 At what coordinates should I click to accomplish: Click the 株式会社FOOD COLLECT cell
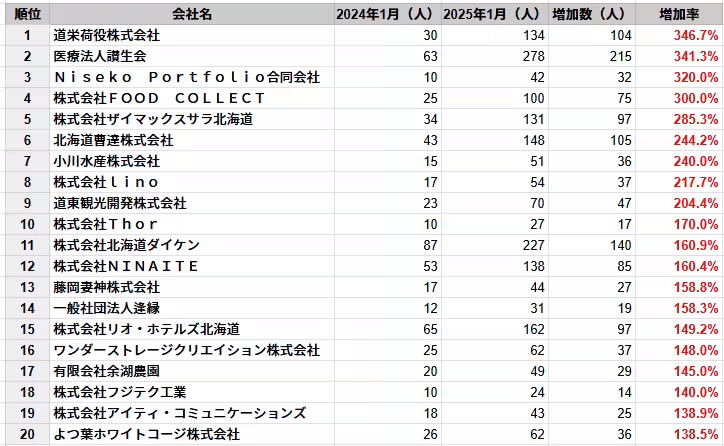192,98
